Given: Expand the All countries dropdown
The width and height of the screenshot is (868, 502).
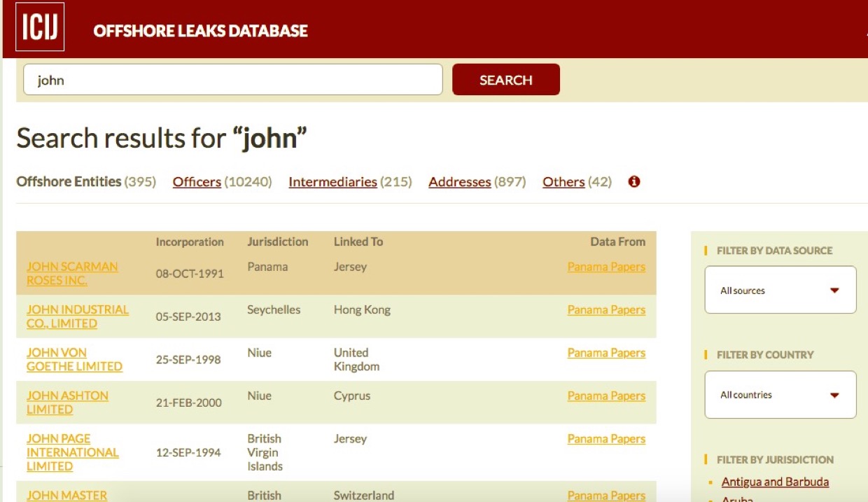Looking at the screenshot, I should 780,395.
